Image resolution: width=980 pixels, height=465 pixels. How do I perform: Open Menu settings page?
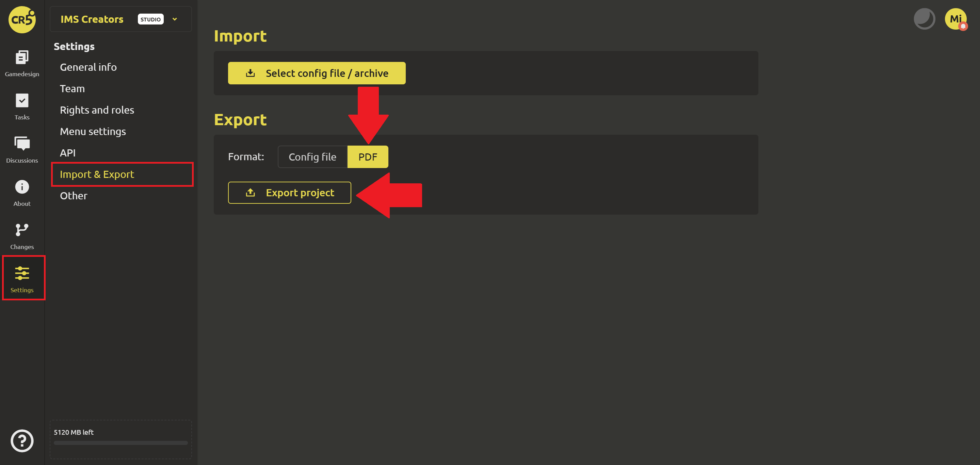[93, 131]
